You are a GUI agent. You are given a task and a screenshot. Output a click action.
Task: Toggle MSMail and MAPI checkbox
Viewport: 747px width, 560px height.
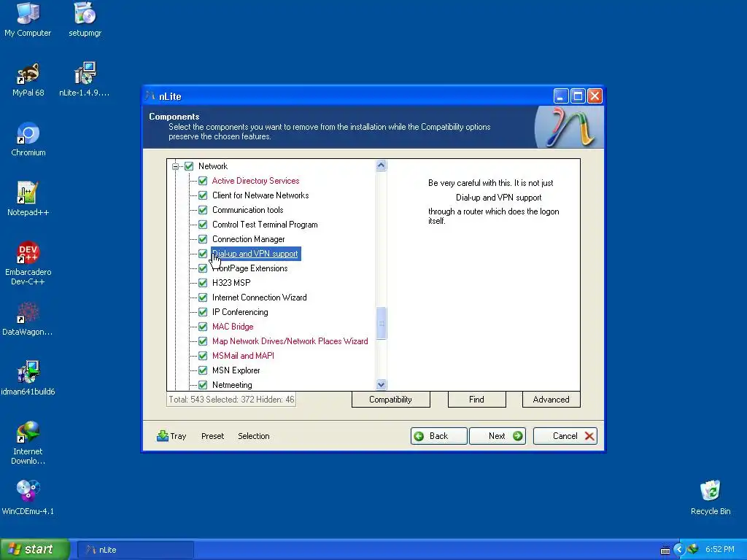203,356
